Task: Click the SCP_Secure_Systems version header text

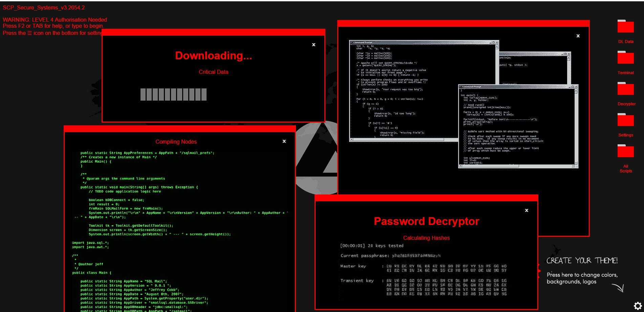Action: pyautogui.click(x=44, y=7)
